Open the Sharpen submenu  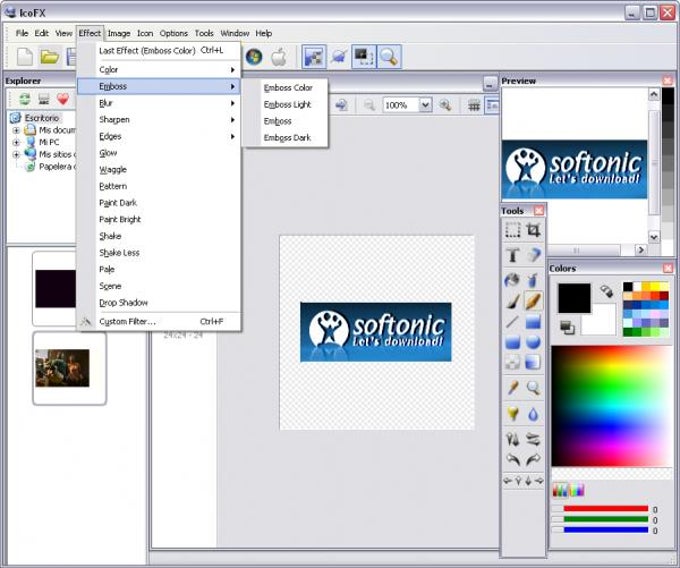tap(158, 120)
